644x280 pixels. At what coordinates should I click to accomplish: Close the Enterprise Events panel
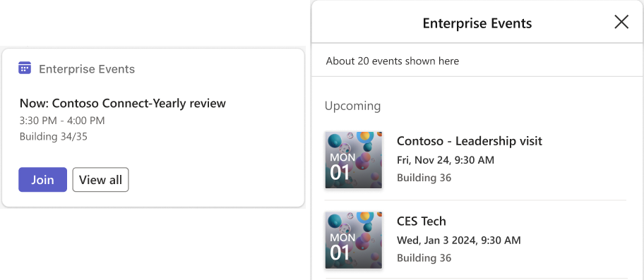(621, 22)
